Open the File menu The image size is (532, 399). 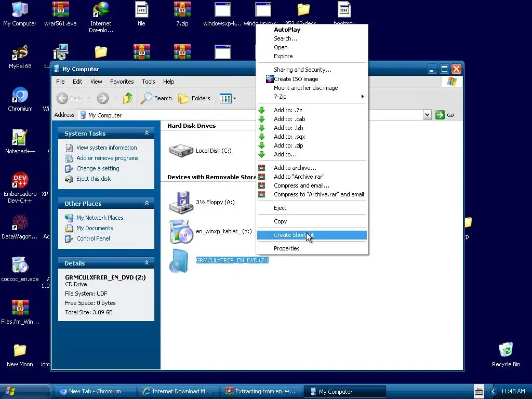coord(60,82)
